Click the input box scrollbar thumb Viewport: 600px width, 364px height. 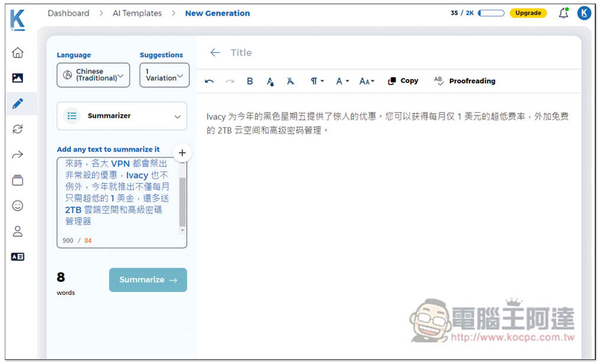click(182, 202)
